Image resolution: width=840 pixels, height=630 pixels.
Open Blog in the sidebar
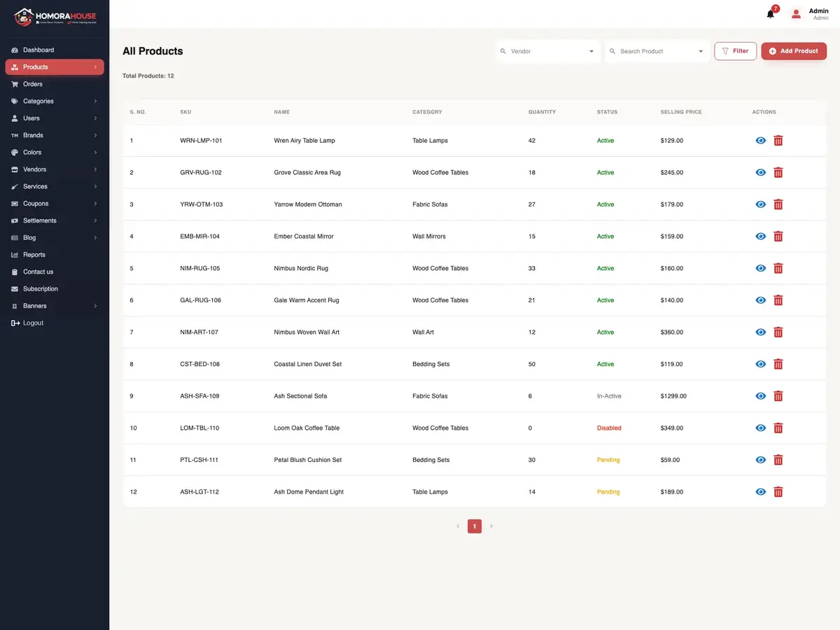(55, 238)
